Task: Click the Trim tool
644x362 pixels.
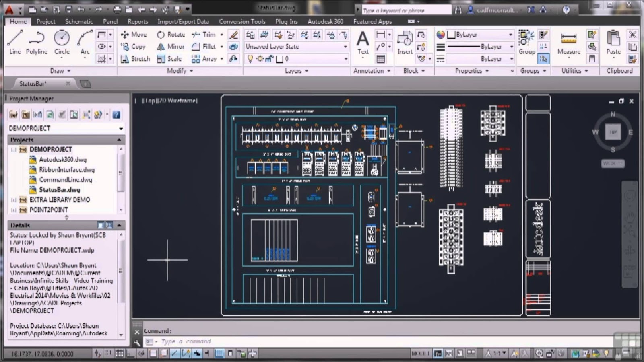Action: point(204,35)
